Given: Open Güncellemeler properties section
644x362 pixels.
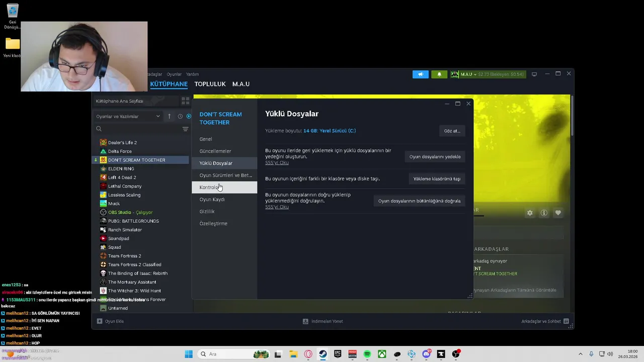Looking at the screenshot, I should pyautogui.click(x=224, y=151).
